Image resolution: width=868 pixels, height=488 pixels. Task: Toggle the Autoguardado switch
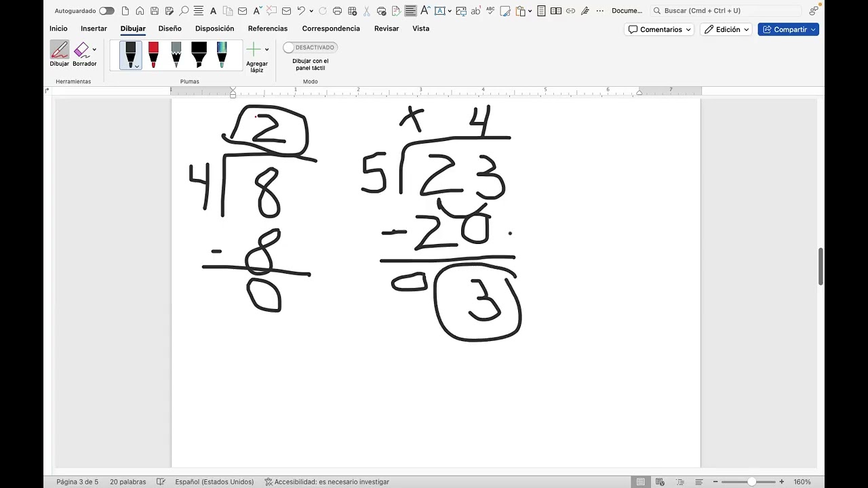(106, 11)
